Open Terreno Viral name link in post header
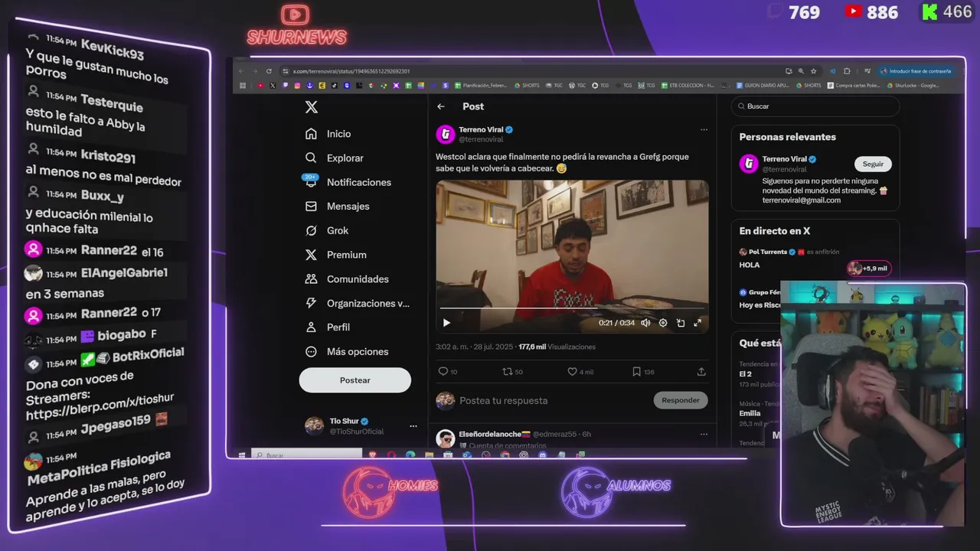 tap(482, 130)
